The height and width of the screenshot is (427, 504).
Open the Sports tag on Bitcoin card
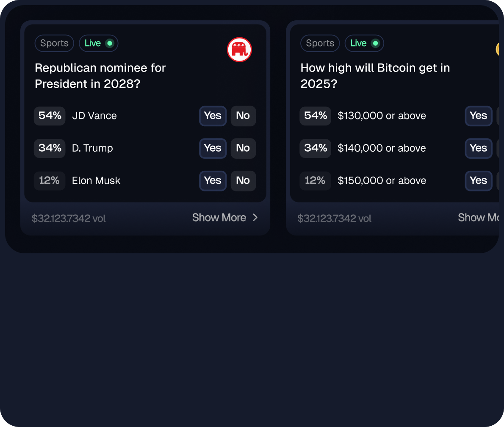(x=320, y=43)
